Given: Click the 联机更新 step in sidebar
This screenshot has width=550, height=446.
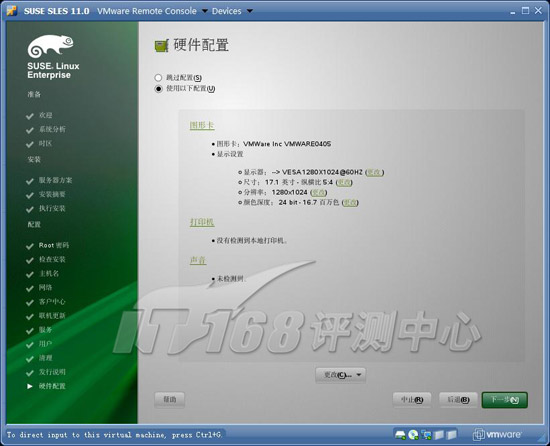Looking at the screenshot, I should click(52, 316).
